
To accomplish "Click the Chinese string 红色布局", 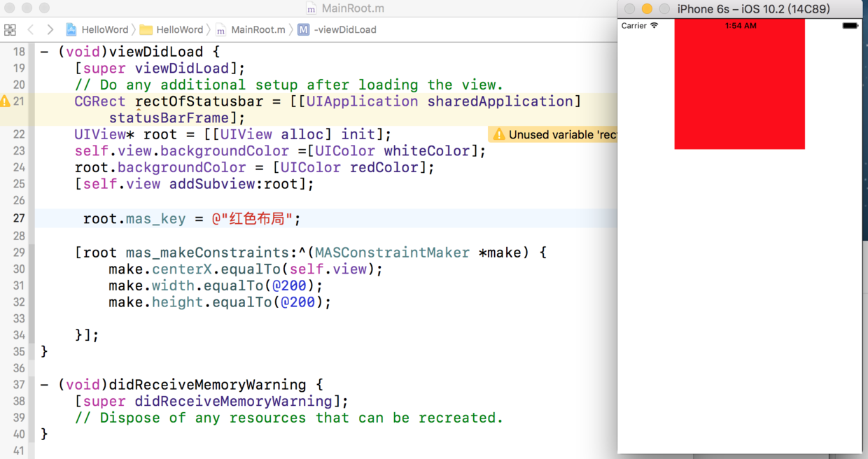I will pos(257,219).
